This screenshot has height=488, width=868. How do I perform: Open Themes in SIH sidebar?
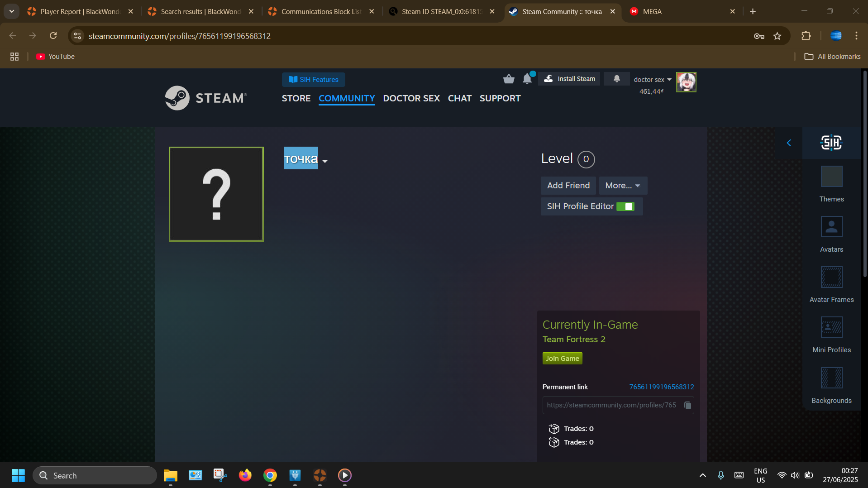[x=831, y=184]
